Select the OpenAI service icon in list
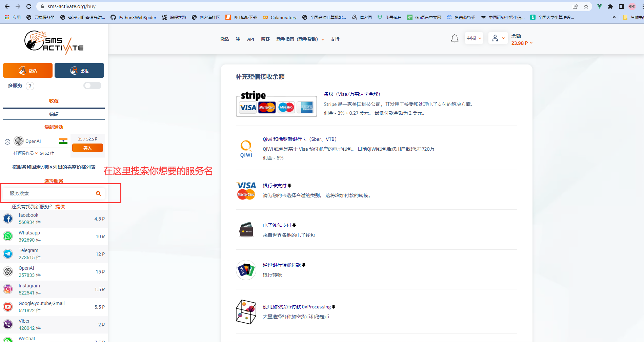The height and width of the screenshot is (342, 644). (8, 271)
